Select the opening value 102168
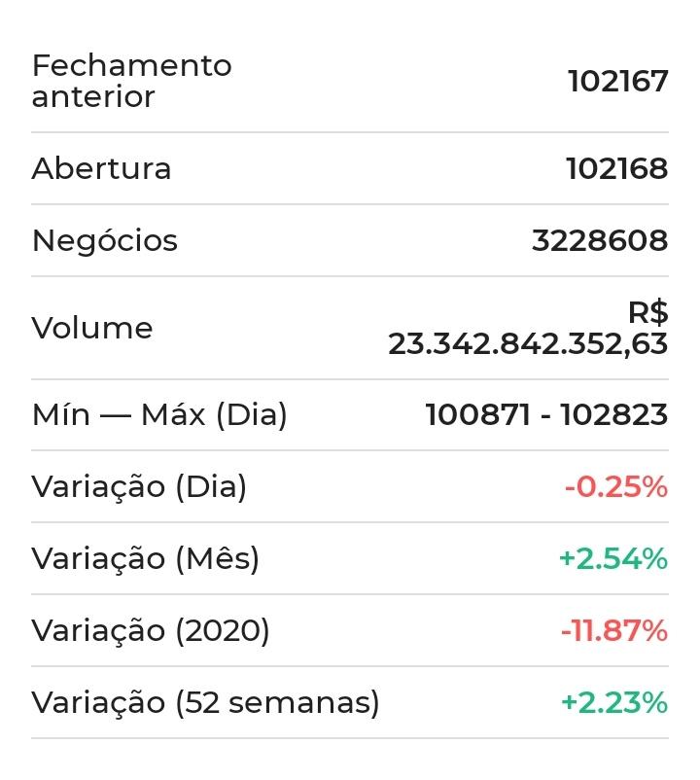 pyautogui.click(x=616, y=168)
